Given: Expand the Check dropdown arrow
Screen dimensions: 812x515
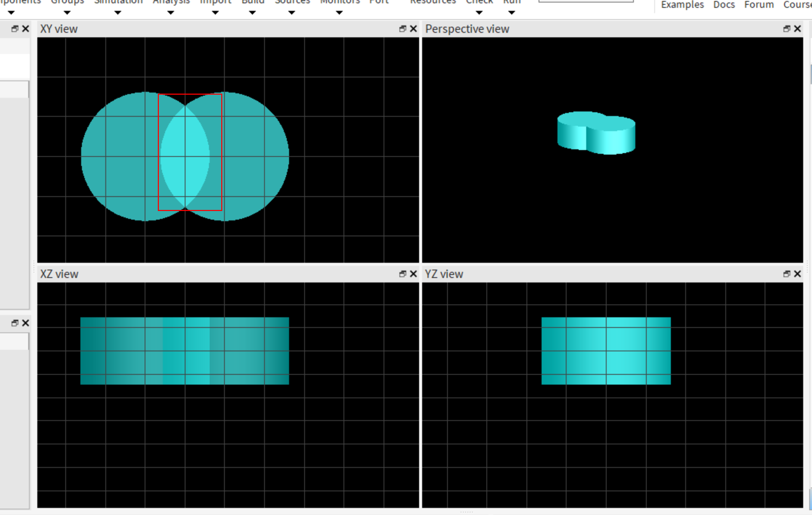Looking at the screenshot, I should pyautogui.click(x=479, y=13).
